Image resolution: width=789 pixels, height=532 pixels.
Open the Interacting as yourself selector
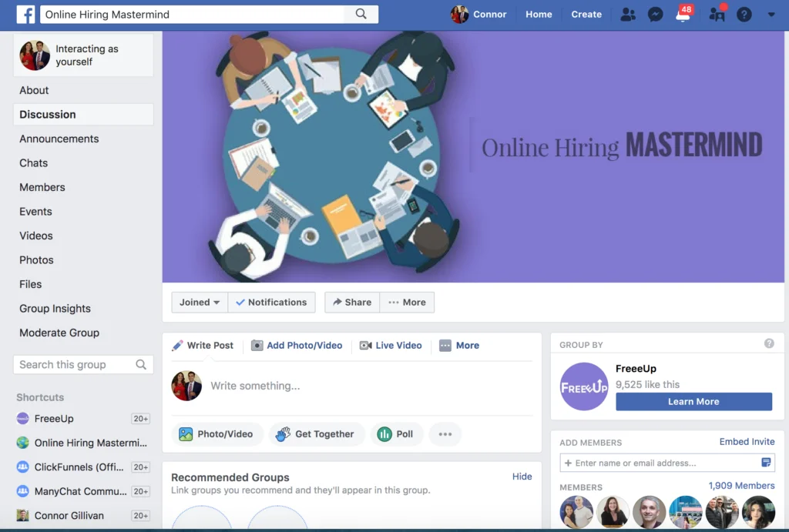[x=83, y=55]
